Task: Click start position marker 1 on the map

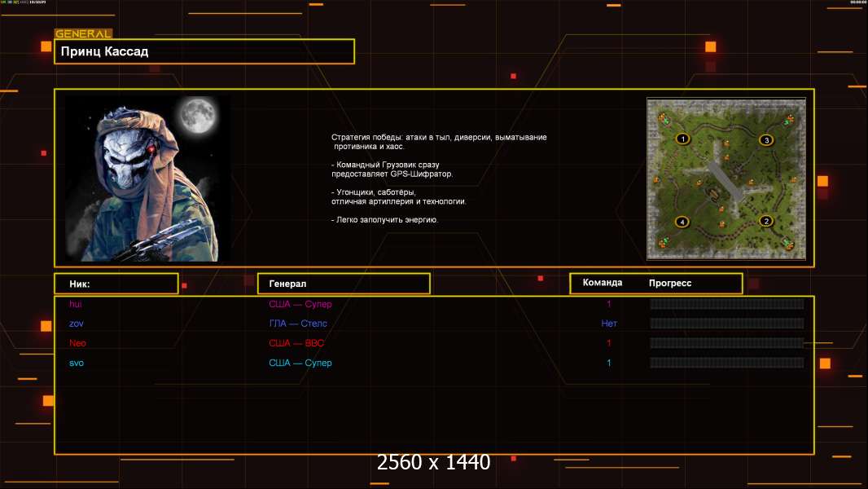Action: coord(682,139)
